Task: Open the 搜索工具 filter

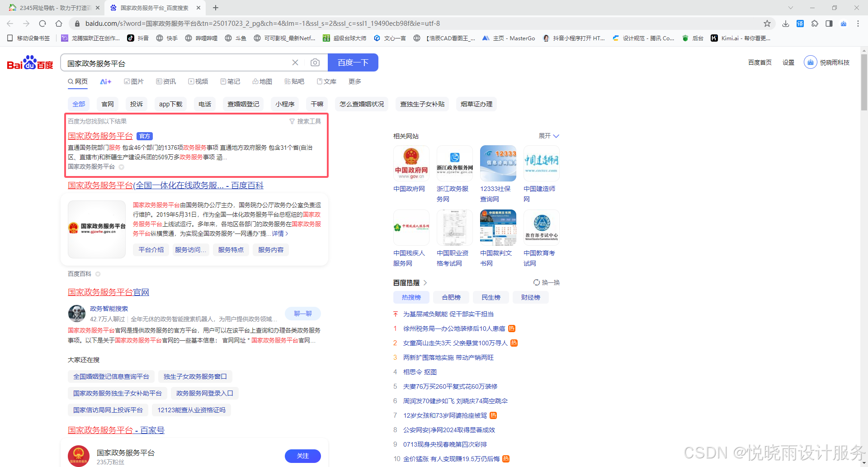Action: tap(305, 121)
